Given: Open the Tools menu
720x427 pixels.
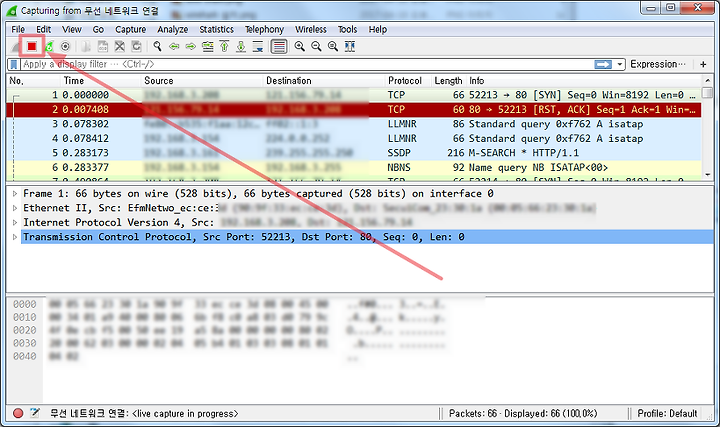Looking at the screenshot, I should click(348, 29).
